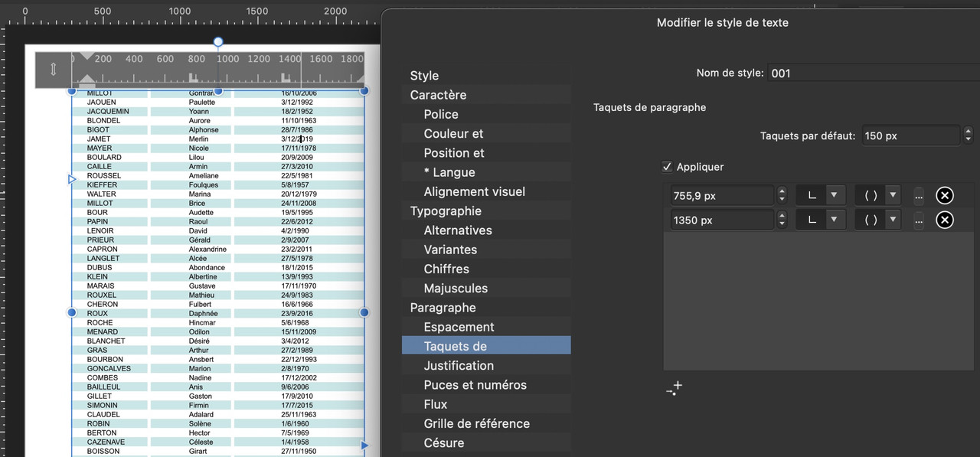Image resolution: width=980 pixels, height=457 pixels.
Task: Click the name CAZENAVE in the document
Action: coord(106,442)
